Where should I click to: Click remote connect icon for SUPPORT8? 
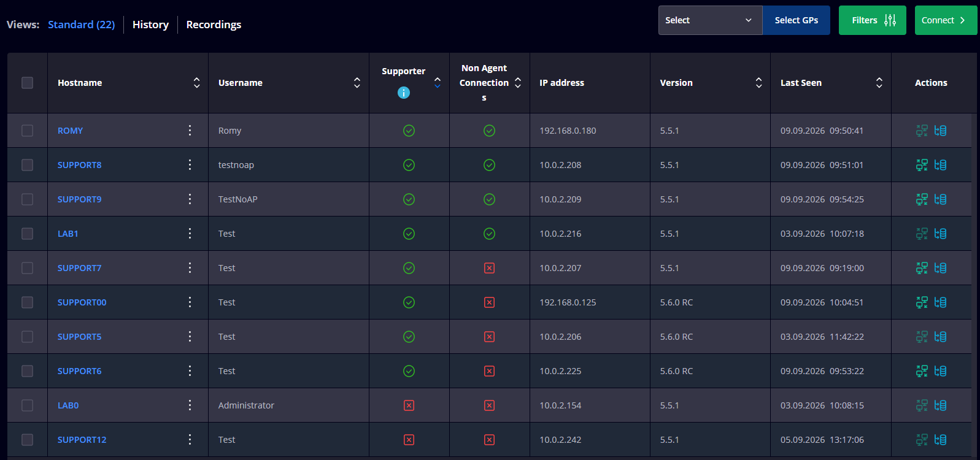click(x=922, y=165)
